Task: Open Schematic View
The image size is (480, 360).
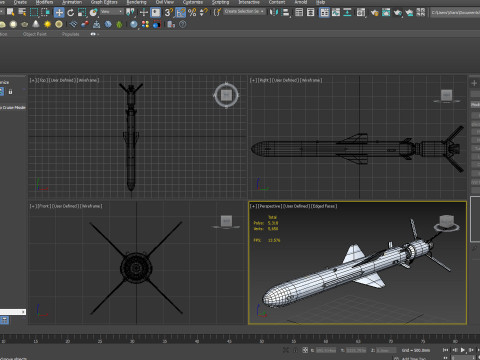Action: click(x=347, y=13)
